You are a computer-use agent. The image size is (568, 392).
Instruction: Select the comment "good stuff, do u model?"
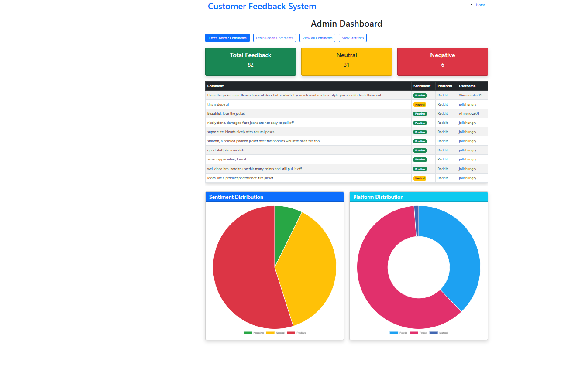(x=226, y=150)
